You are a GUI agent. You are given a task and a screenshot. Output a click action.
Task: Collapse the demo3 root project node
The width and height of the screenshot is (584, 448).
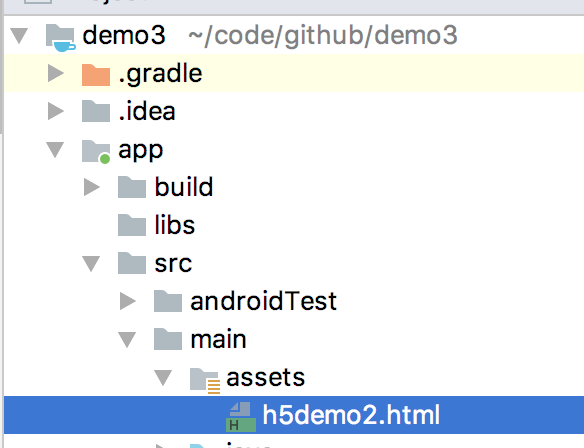[19, 36]
